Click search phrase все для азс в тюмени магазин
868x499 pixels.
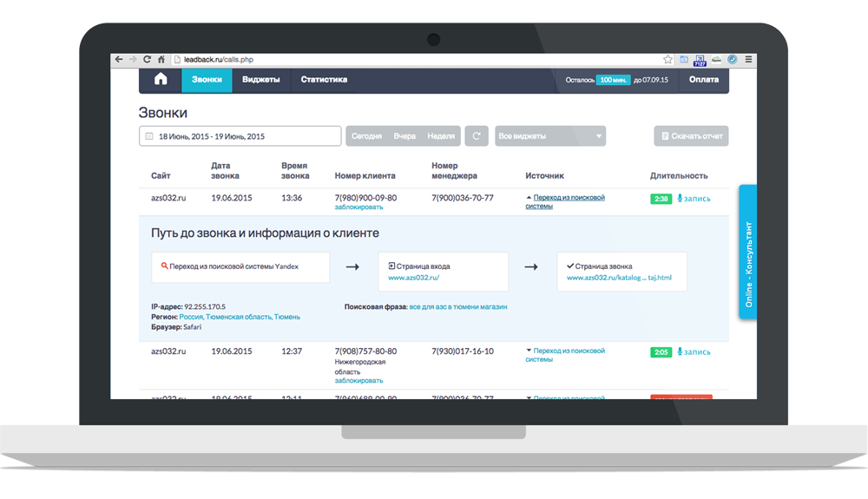(458, 306)
